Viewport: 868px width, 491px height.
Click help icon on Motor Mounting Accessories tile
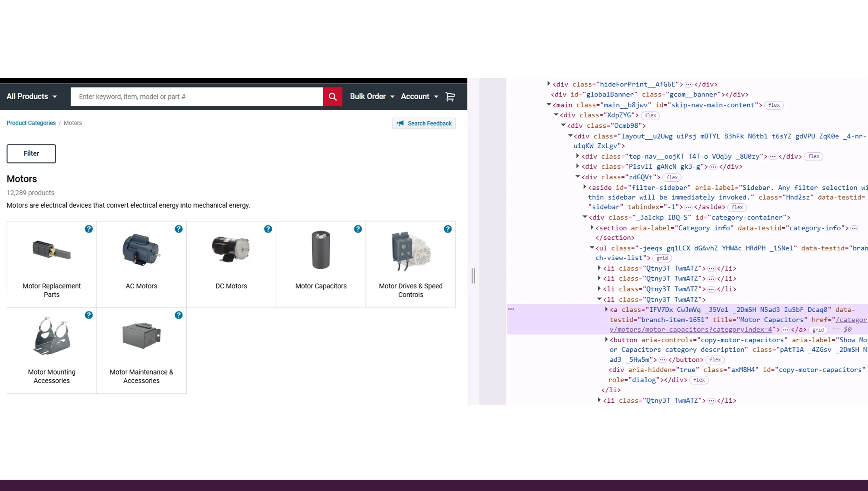click(89, 315)
